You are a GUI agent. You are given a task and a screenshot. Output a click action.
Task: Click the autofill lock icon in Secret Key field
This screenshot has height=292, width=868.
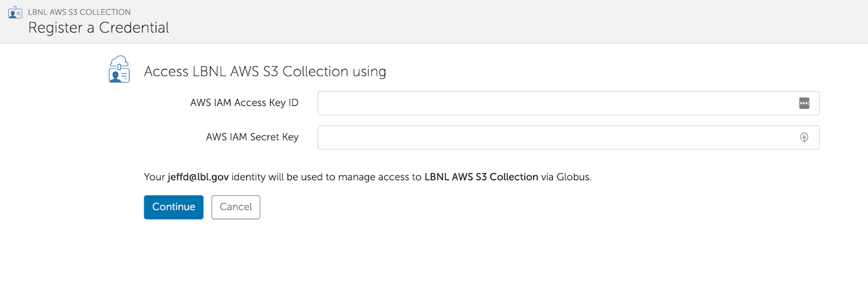[x=804, y=137]
